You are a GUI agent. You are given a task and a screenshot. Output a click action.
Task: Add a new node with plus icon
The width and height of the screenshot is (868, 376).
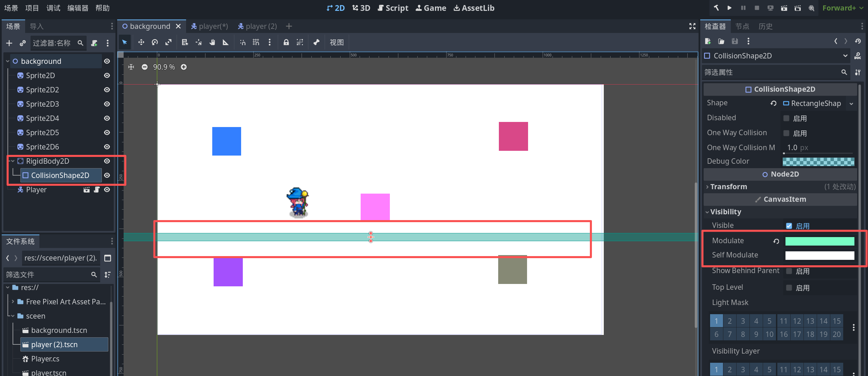coord(9,43)
